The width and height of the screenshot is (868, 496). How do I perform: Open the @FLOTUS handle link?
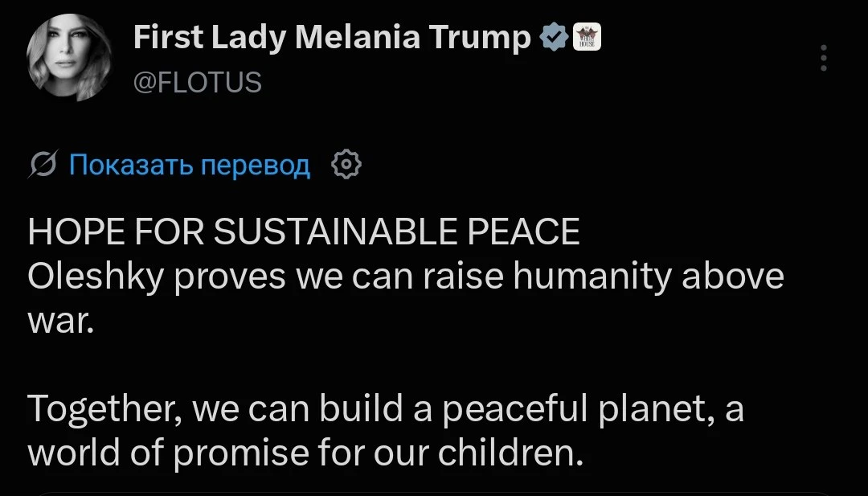coord(198,83)
